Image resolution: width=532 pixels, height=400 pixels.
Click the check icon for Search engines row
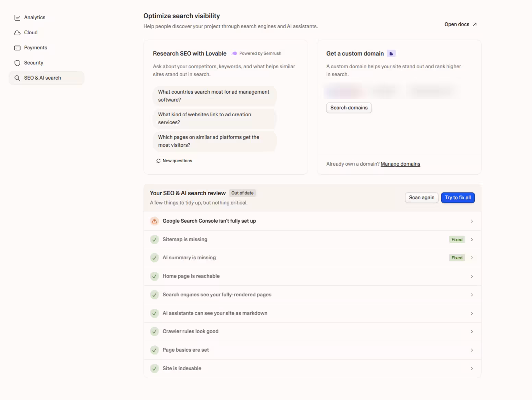click(155, 295)
